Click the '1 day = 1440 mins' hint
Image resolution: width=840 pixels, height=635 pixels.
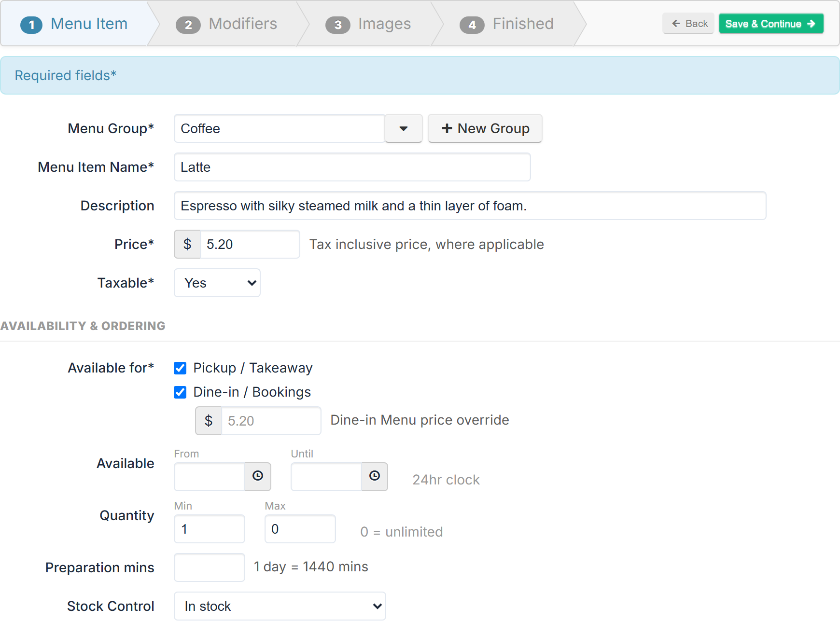click(x=311, y=566)
